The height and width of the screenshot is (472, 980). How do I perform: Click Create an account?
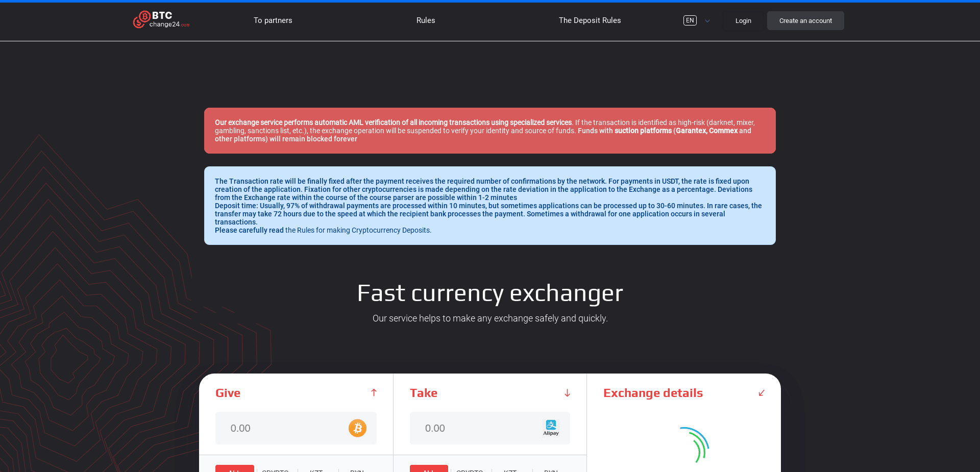[x=805, y=20]
